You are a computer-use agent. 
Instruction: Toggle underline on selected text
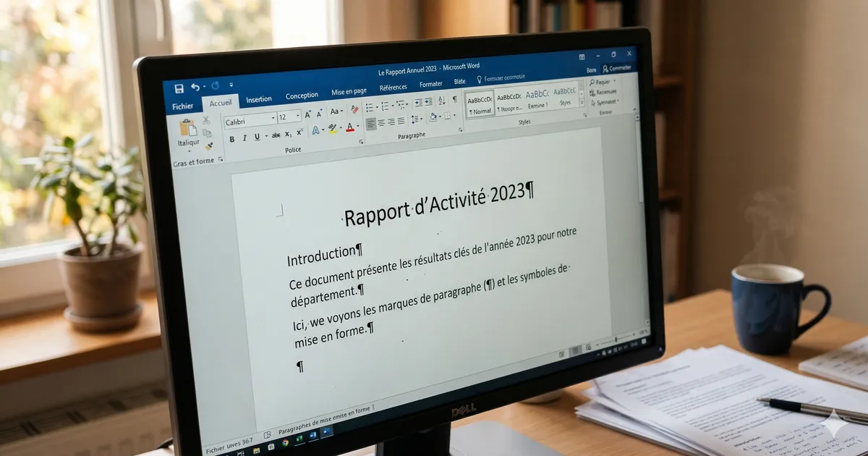click(x=257, y=138)
